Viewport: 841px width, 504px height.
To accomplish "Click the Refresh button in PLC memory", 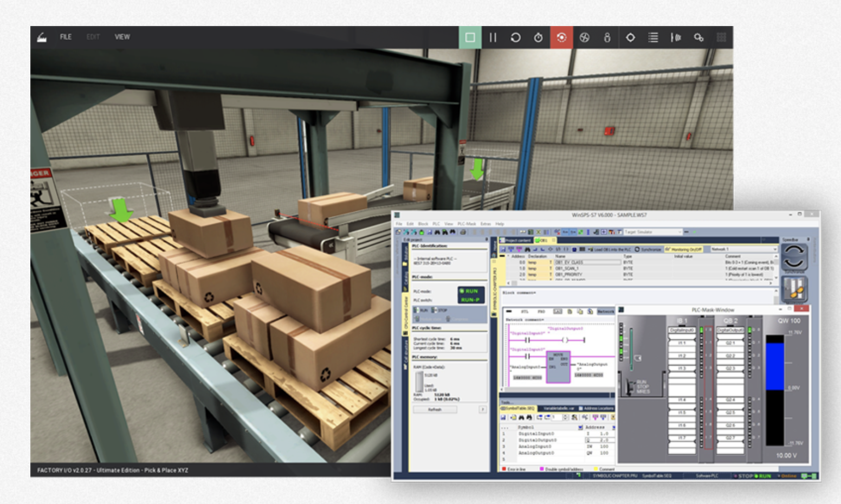I will click(435, 410).
